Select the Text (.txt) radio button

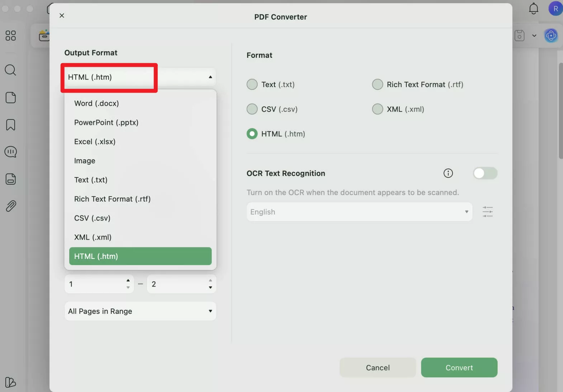click(x=252, y=85)
